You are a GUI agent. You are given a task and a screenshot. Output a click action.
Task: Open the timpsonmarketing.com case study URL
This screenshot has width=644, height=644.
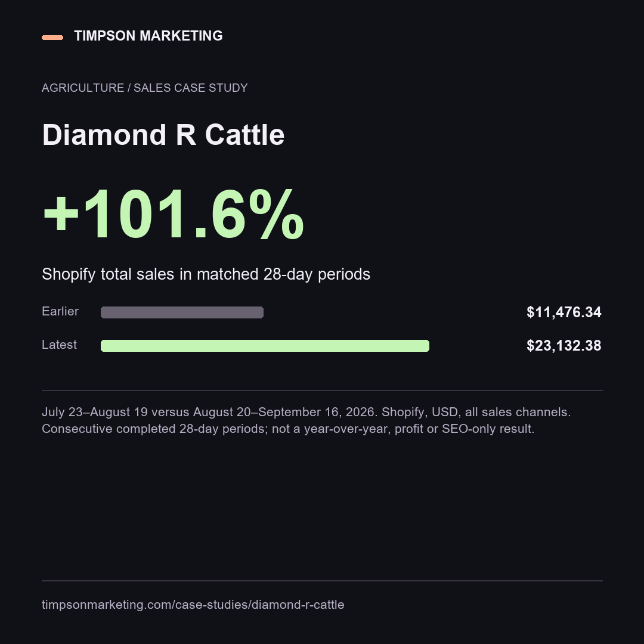[193, 605]
